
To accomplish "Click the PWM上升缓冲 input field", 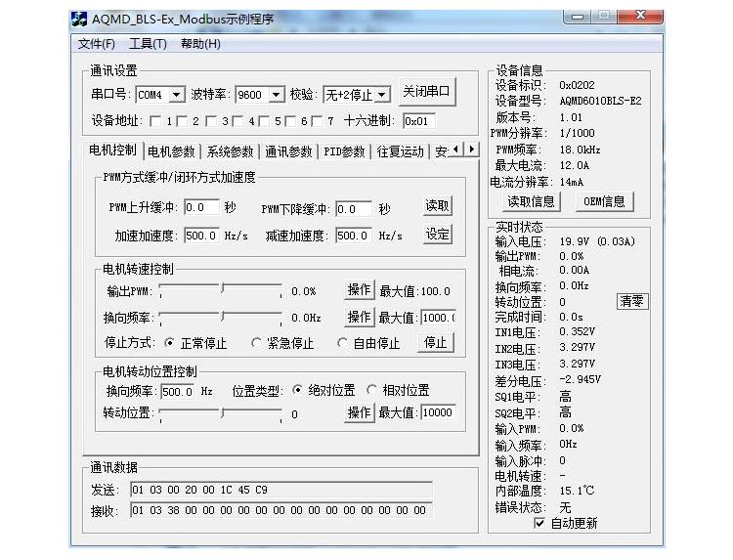I will point(201,208).
